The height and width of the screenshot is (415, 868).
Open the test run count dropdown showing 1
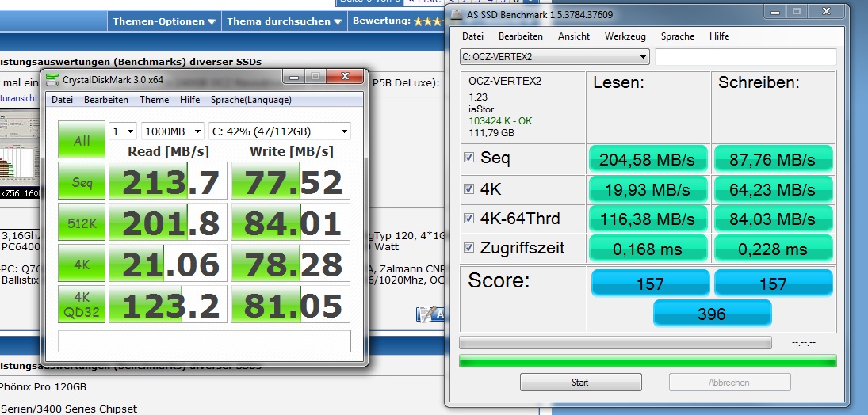click(x=123, y=131)
